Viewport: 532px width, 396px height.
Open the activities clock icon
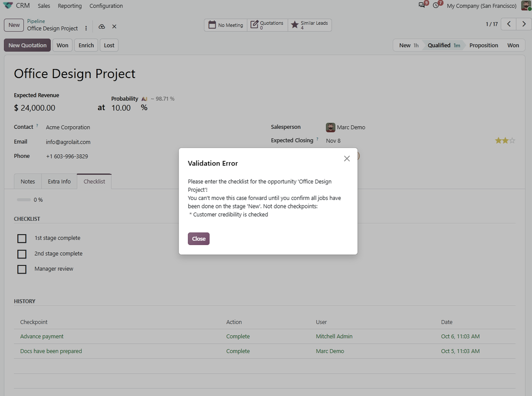click(436, 6)
